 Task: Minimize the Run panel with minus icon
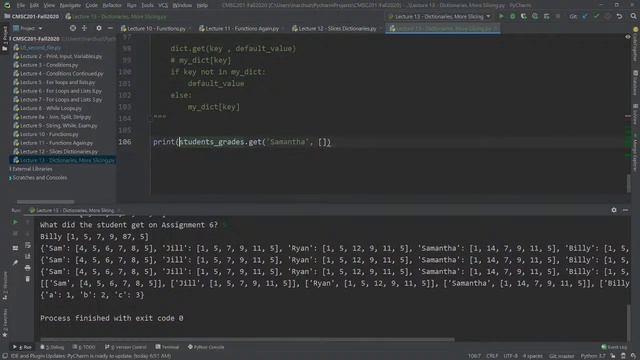click(x=625, y=210)
